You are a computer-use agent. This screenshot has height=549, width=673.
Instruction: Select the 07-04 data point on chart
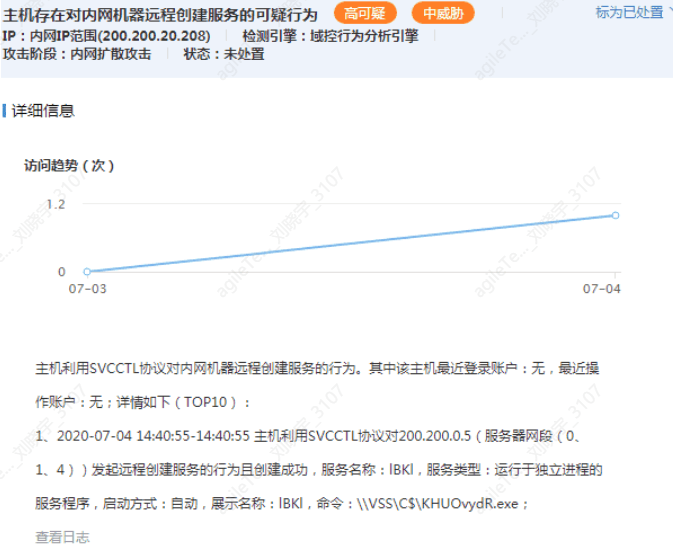click(615, 215)
